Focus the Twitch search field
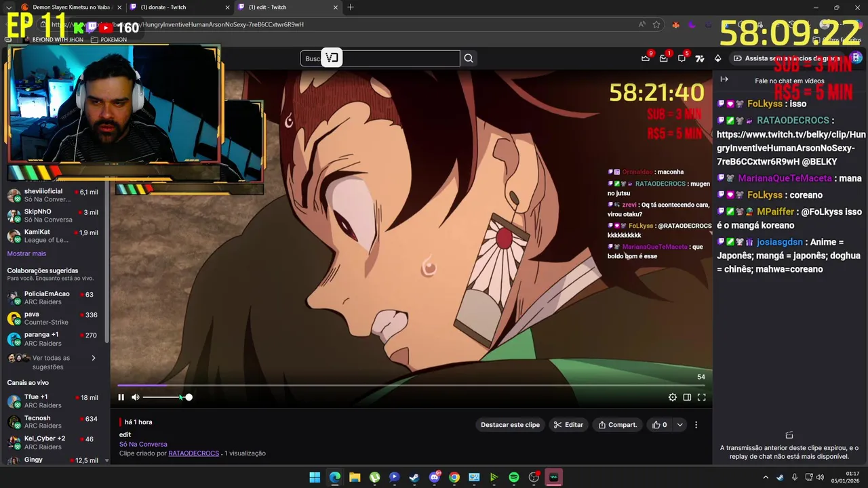This screenshot has height=488, width=868. [380, 58]
